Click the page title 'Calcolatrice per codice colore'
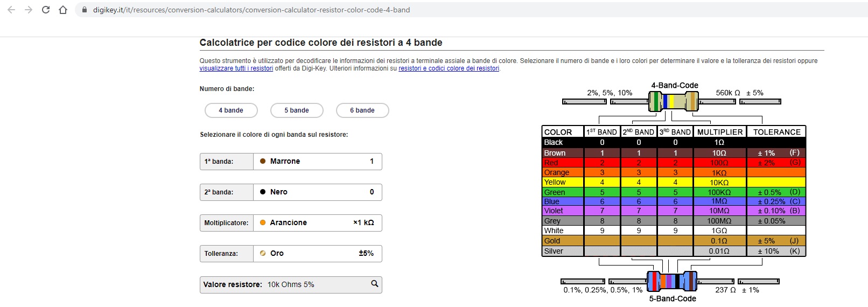868x307 pixels. (321, 43)
